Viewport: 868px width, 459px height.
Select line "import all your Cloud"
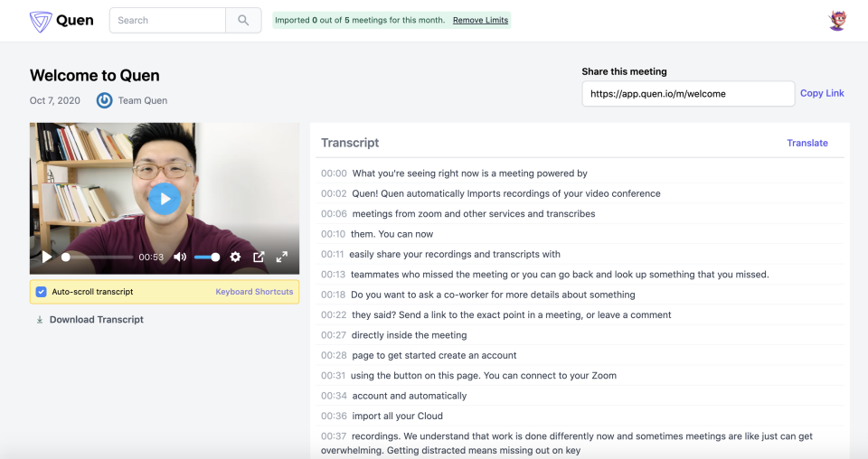(x=398, y=417)
